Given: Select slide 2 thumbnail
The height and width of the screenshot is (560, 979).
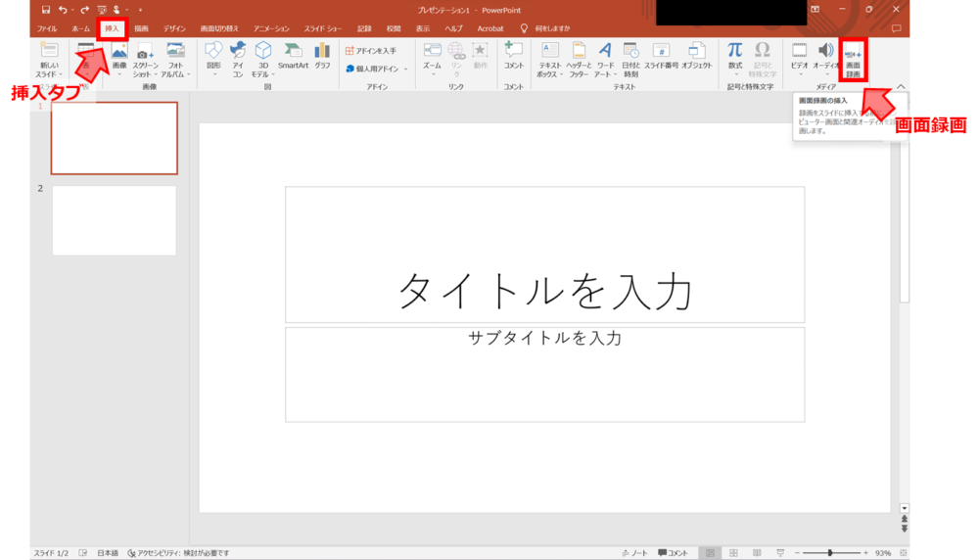Looking at the screenshot, I should pos(115,220).
